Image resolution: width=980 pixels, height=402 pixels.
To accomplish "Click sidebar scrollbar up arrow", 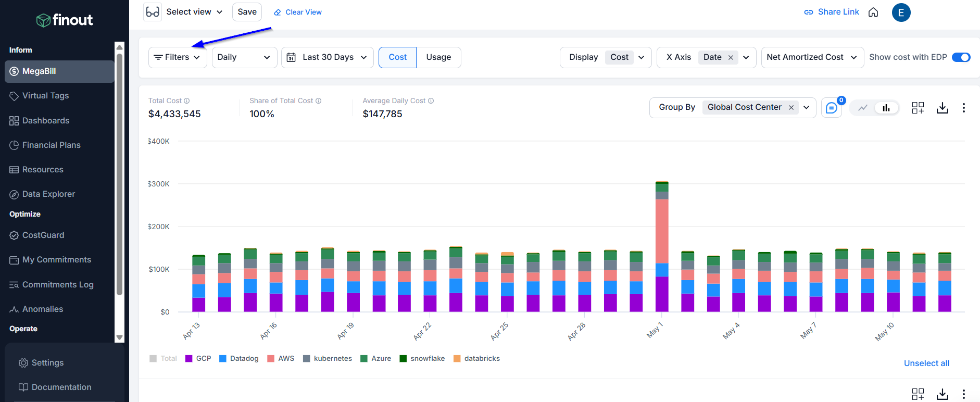I will click(119, 47).
